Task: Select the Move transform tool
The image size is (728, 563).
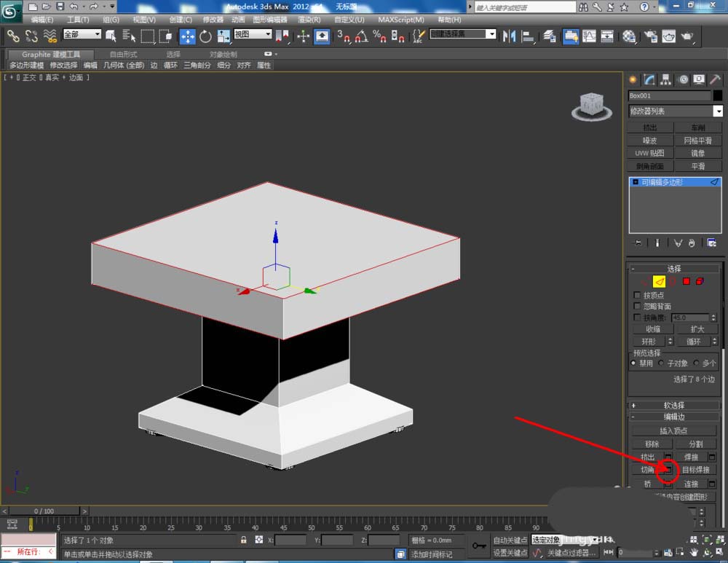Action: (x=187, y=36)
